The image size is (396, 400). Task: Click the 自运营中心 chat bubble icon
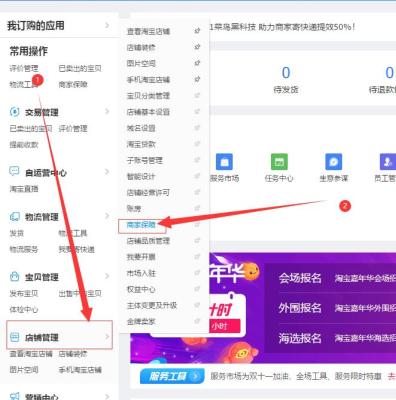tap(14, 172)
